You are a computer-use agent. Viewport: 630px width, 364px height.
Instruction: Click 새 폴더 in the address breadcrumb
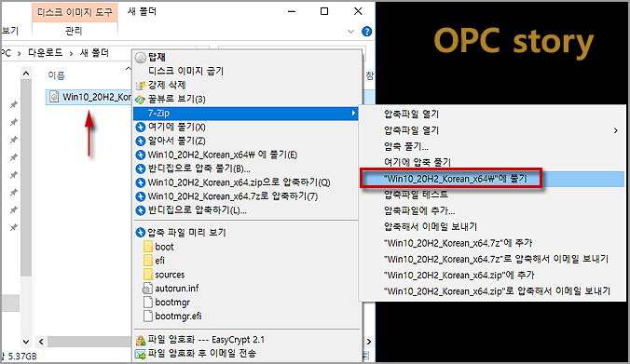point(94,53)
